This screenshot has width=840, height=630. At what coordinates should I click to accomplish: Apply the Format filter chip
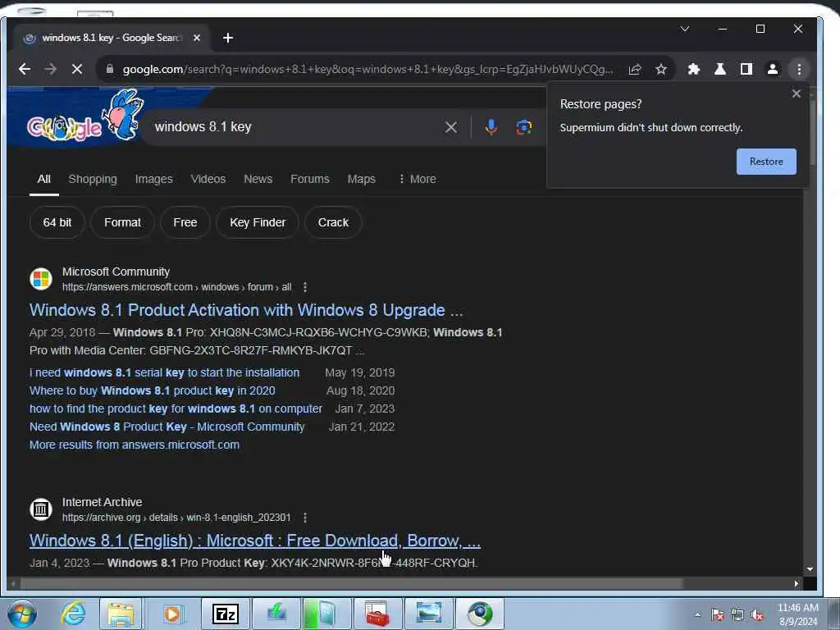[x=123, y=222]
